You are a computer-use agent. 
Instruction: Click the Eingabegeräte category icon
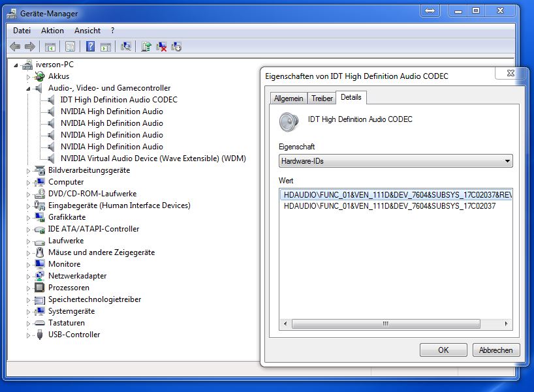(x=40, y=205)
